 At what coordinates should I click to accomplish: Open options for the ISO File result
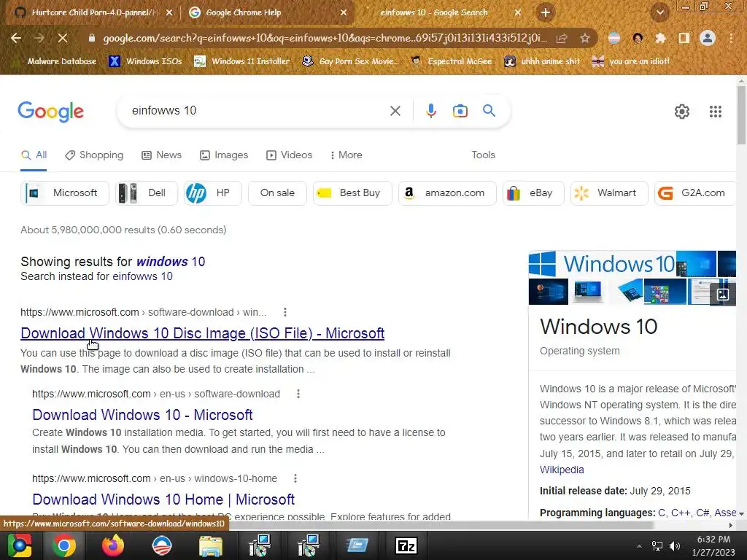point(285,312)
